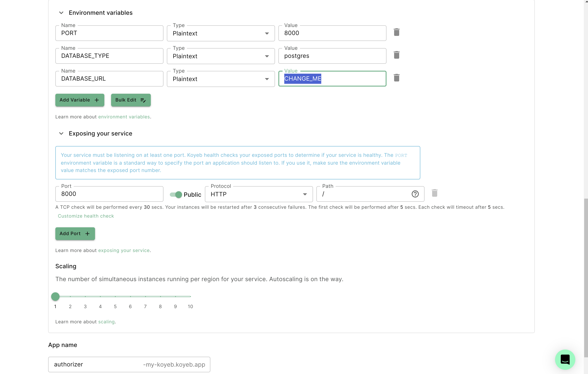Delete the DATABASE_TYPE environment variable
The image size is (588, 374).
(396, 55)
